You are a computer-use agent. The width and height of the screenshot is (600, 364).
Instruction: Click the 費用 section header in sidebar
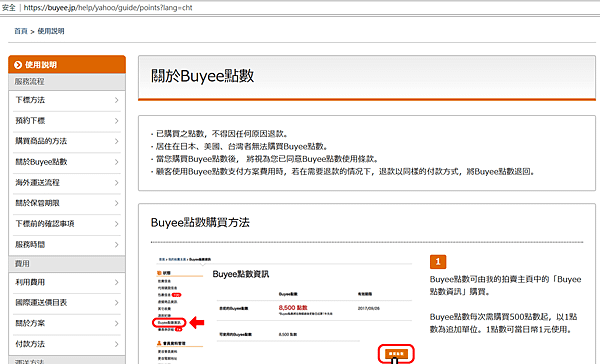coord(67,264)
